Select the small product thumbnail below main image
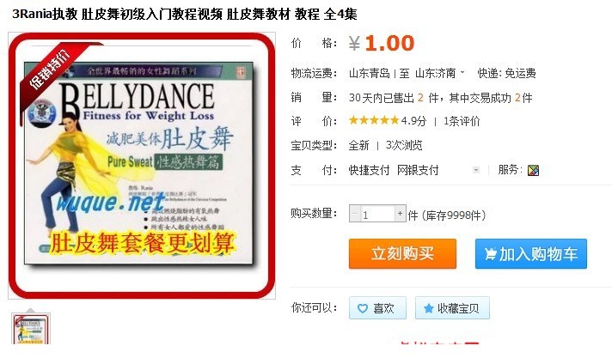This screenshot has height=364, width=612. [x=31, y=328]
